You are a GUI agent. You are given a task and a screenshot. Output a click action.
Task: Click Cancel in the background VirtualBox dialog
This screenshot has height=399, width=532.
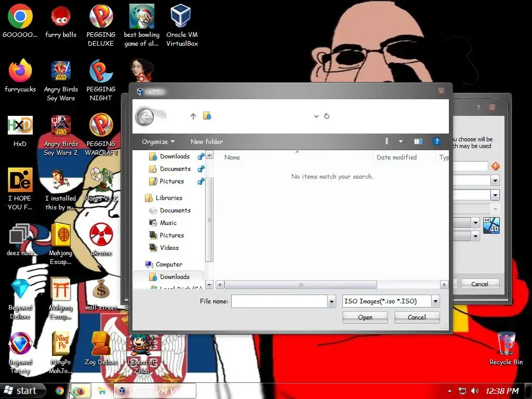[x=480, y=284]
